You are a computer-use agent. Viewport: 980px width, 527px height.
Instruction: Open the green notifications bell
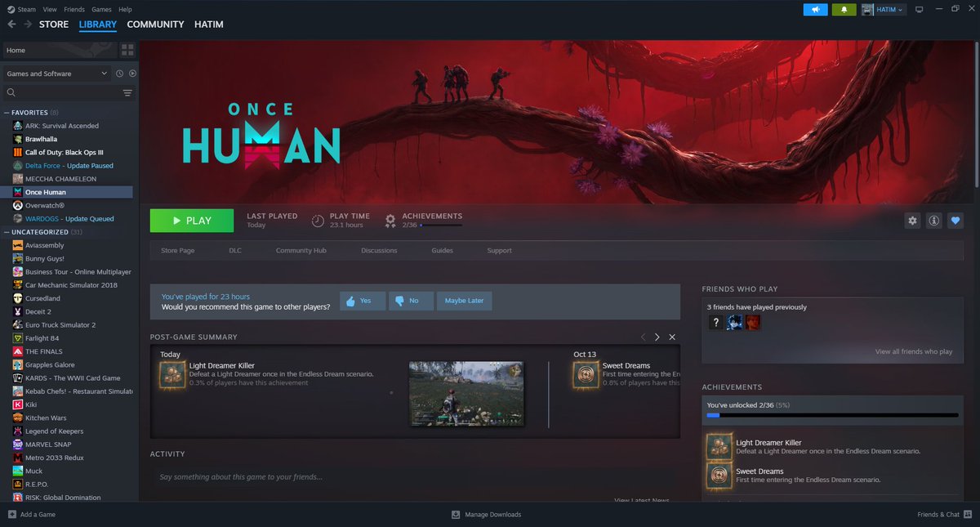point(844,10)
